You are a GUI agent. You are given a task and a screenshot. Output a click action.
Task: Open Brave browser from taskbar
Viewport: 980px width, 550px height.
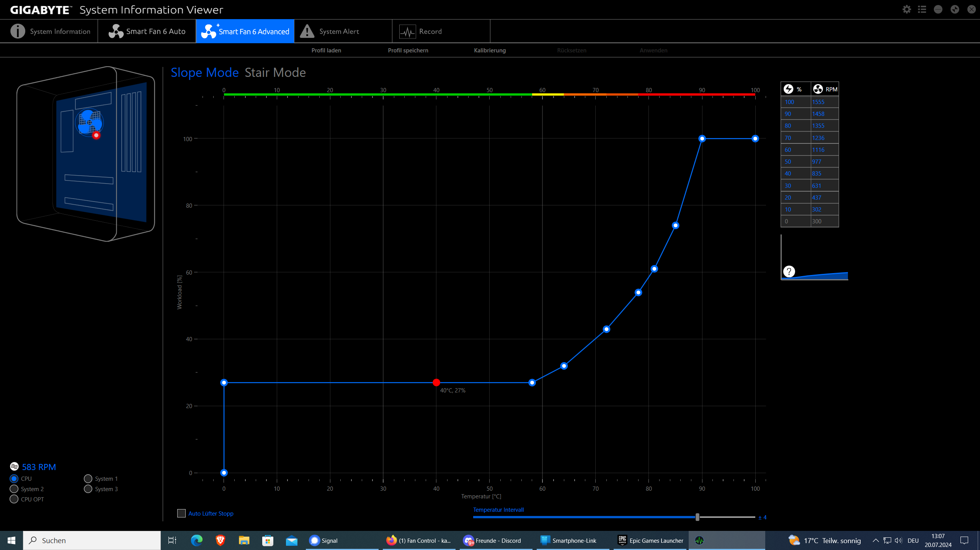(220, 540)
